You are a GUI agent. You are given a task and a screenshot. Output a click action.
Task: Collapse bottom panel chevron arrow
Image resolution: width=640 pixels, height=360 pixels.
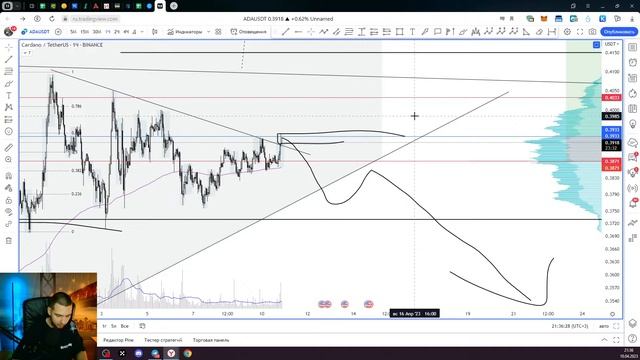tap(604, 340)
